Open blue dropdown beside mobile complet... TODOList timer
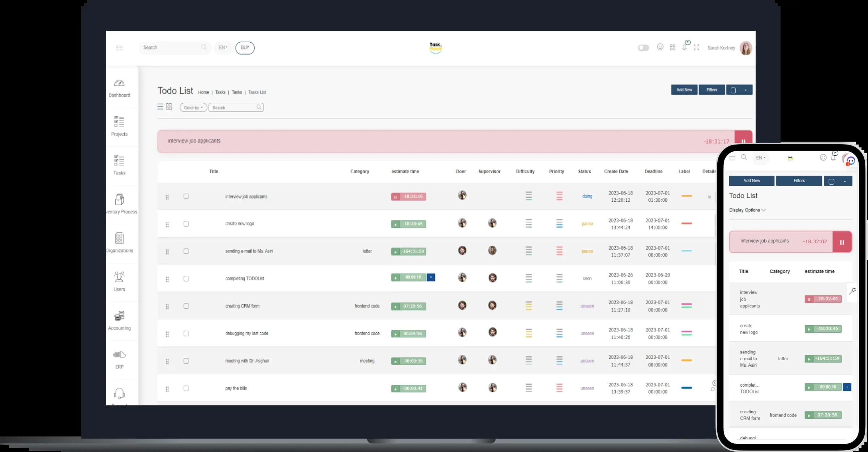The image size is (868, 452). point(847,387)
